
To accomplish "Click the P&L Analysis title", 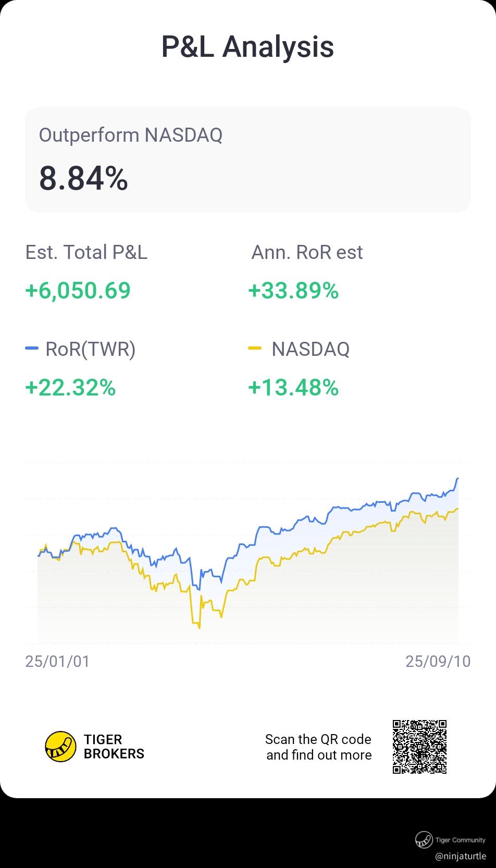I will pyautogui.click(x=247, y=46).
